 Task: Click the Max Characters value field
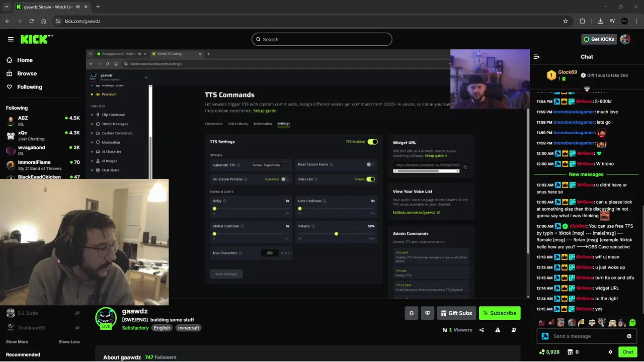(x=270, y=253)
